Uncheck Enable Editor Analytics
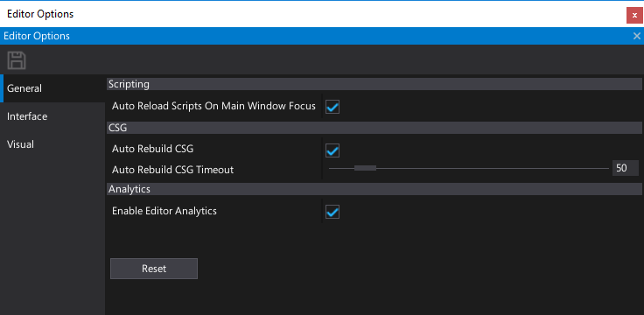 pos(332,212)
